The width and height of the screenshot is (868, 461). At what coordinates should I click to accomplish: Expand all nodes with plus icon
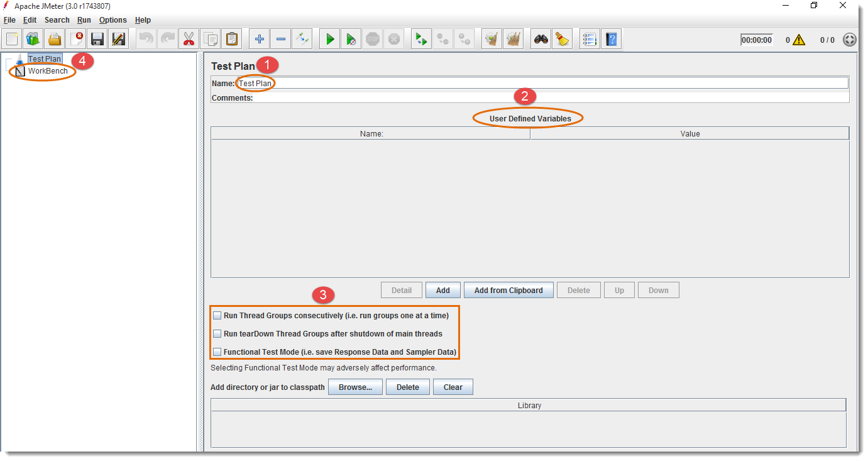tap(260, 39)
